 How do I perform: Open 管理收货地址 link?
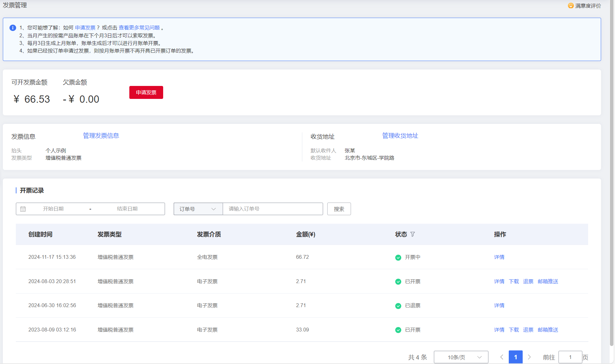coord(400,136)
